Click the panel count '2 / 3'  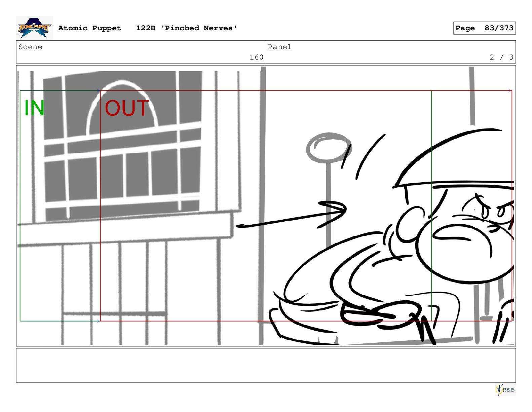click(x=501, y=58)
